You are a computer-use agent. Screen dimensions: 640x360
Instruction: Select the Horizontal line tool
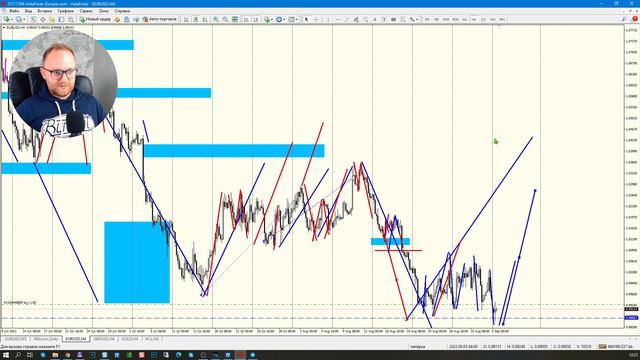(x=338, y=19)
